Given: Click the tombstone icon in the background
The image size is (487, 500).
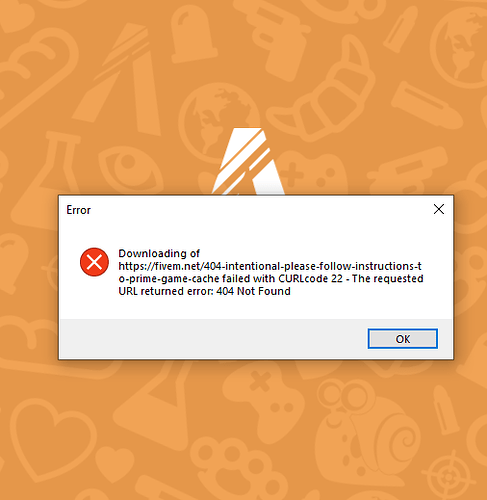Looking at the screenshot, I should click(193, 34).
